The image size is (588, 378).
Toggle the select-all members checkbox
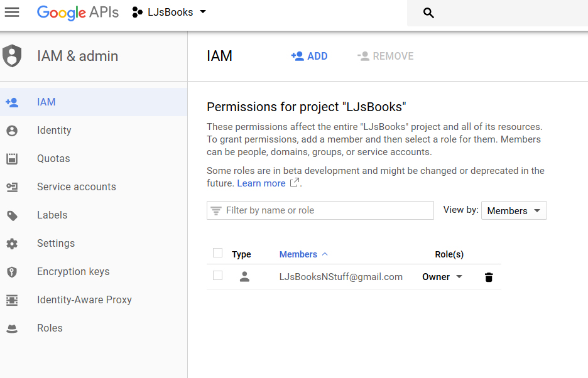pyautogui.click(x=218, y=253)
